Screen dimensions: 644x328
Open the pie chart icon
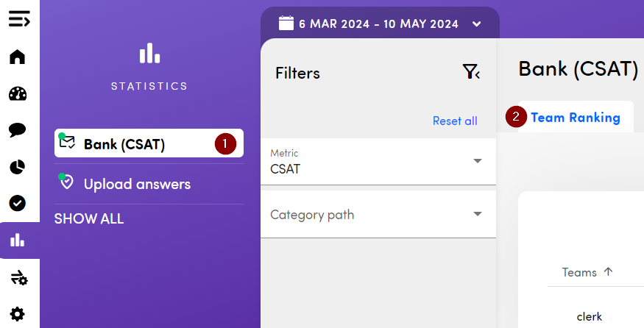(18, 167)
